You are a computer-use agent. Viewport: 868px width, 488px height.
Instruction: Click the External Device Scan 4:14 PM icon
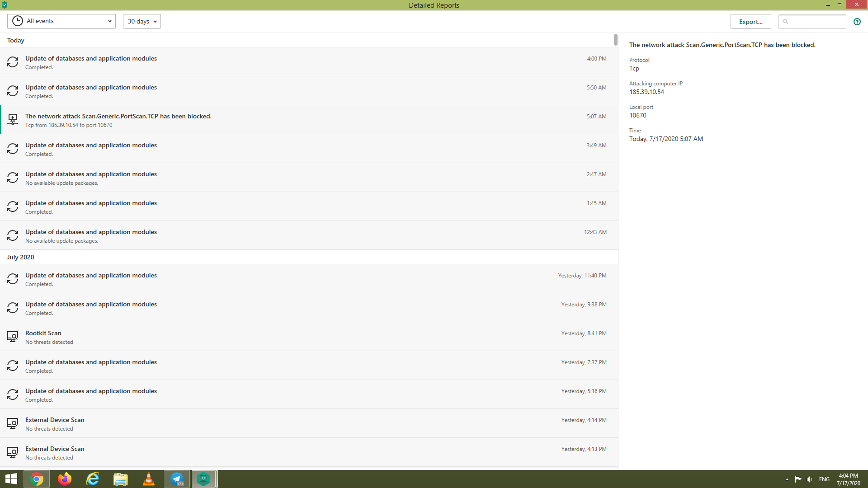13,423
